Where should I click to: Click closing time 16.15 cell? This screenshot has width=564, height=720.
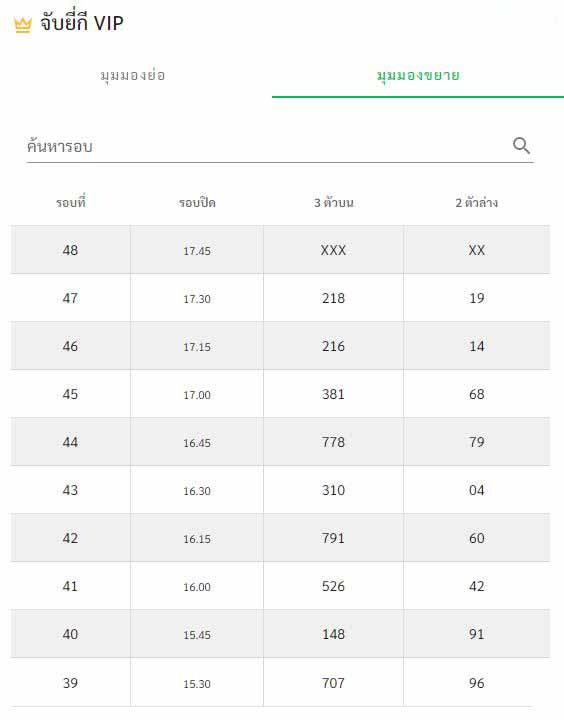click(197, 539)
